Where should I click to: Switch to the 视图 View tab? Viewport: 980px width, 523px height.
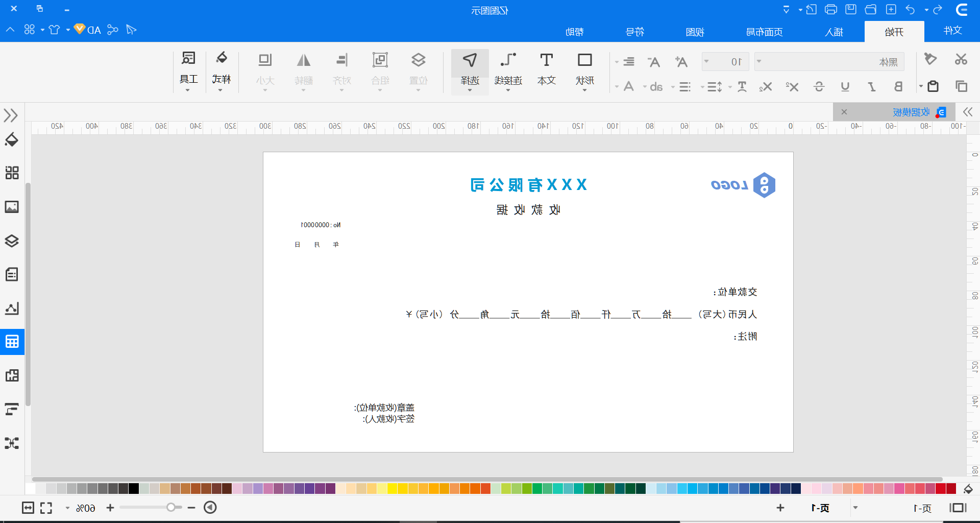[x=695, y=32]
